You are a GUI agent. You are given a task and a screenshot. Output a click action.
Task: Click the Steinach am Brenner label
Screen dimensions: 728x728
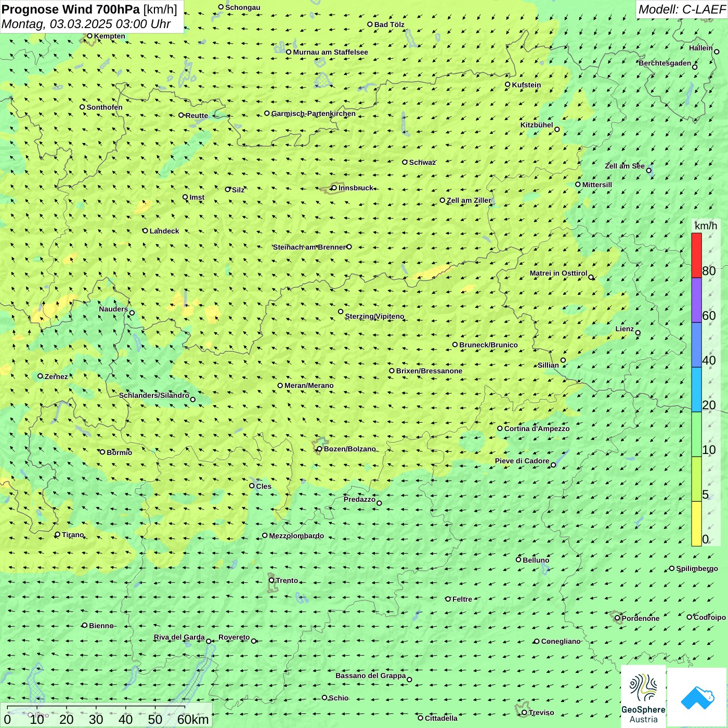tap(309, 247)
